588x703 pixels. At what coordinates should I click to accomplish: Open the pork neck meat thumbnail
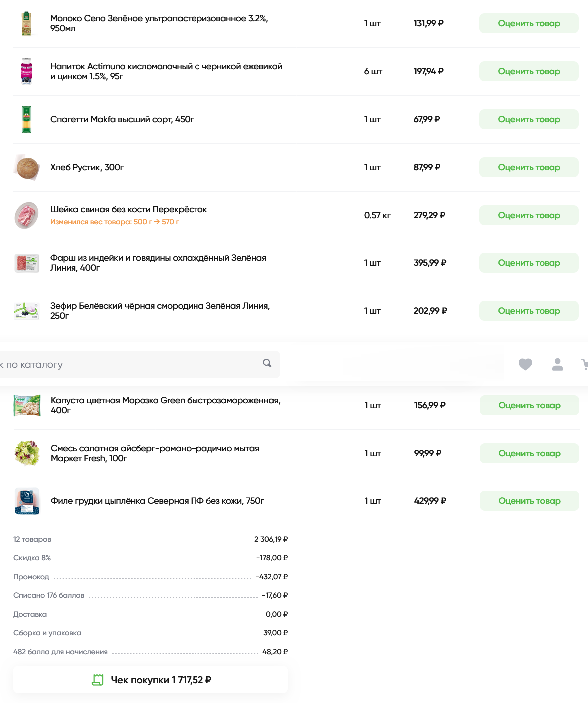pyautogui.click(x=27, y=215)
